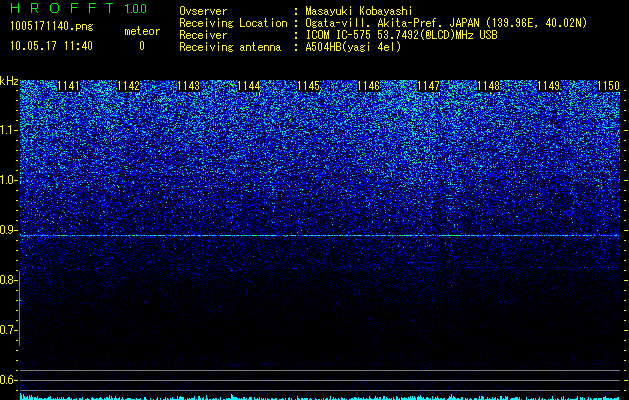Click the date stamp 10.05.17 11:40

51,46
